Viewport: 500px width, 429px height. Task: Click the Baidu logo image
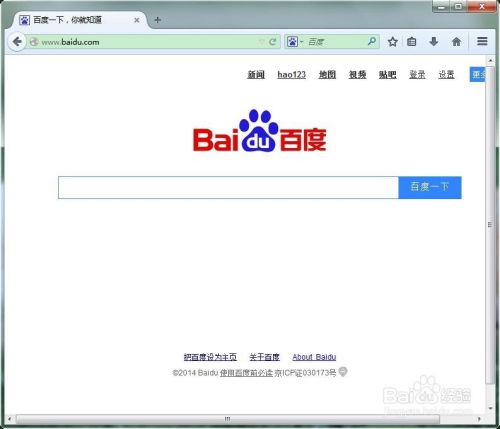click(260, 131)
